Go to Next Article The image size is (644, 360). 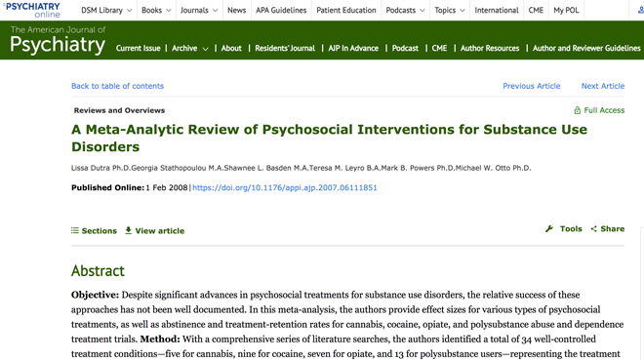tap(603, 86)
